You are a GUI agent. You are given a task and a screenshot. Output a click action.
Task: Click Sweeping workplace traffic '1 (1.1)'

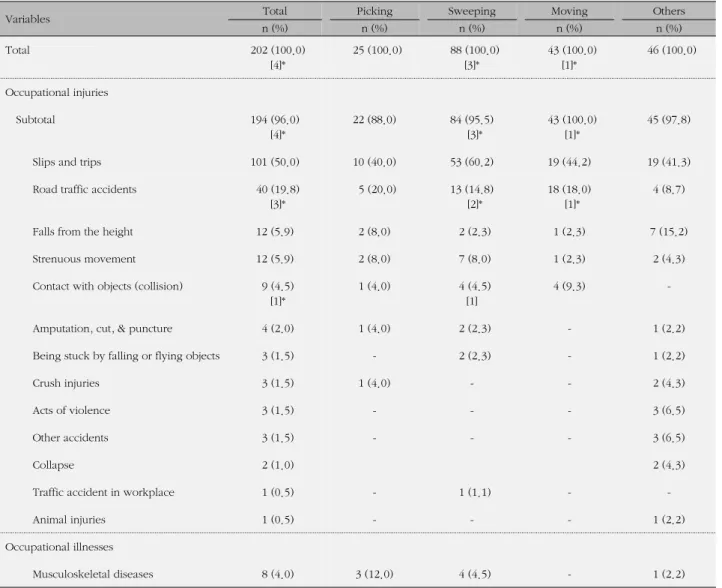pos(474,492)
